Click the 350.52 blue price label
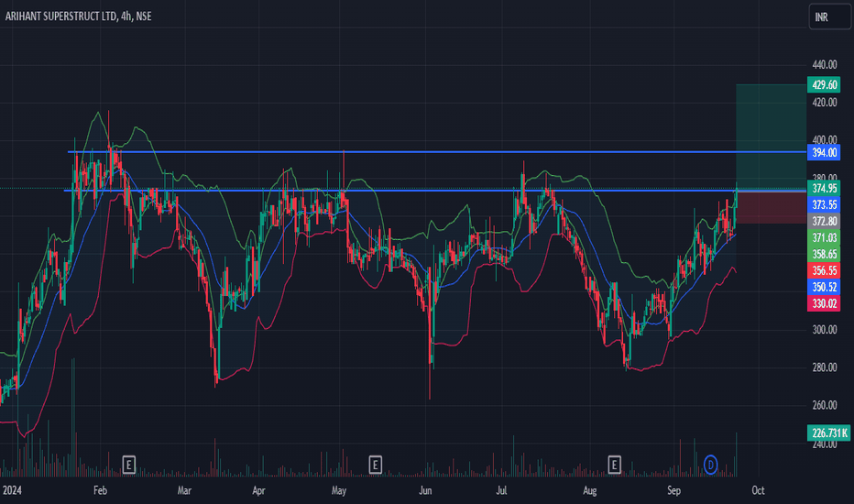 pyautogui.click(x=824, y=287)
